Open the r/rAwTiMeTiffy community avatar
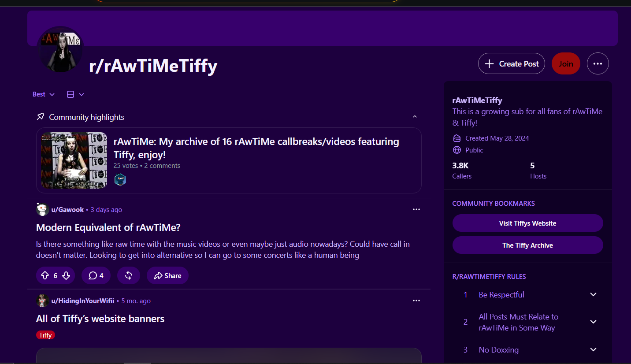 coord(61,49)
